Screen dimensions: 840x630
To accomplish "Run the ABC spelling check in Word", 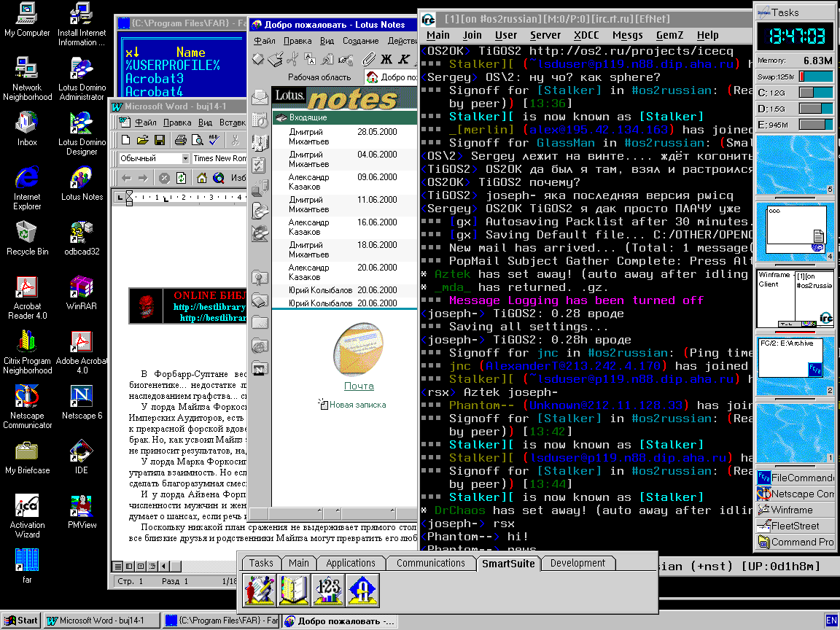I will tap(214, 140).
